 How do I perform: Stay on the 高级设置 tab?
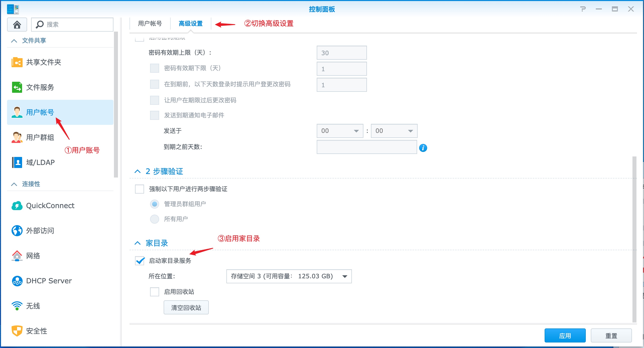click(191, 24)
